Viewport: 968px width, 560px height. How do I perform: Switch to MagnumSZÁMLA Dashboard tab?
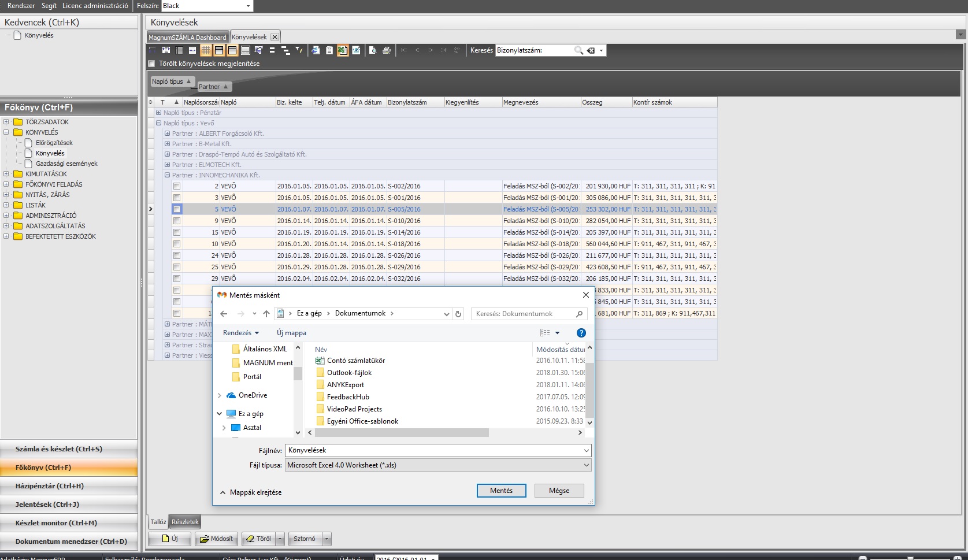tap(188, 37)
